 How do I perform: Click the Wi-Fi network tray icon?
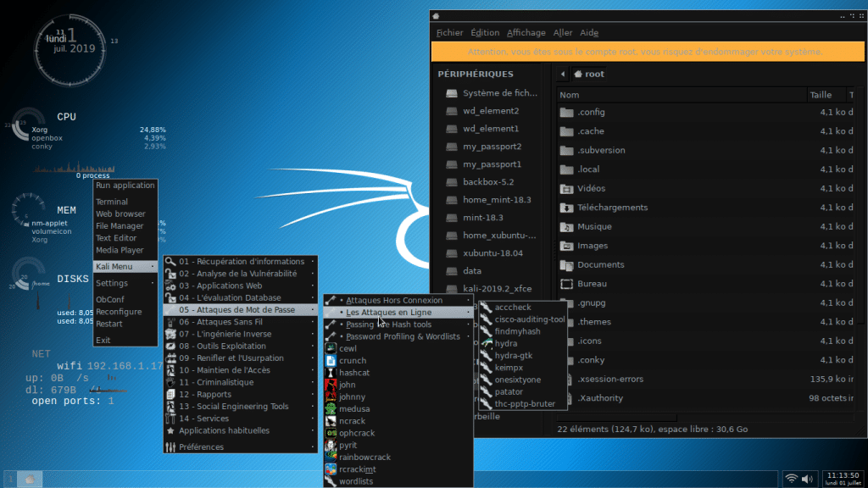792,479
